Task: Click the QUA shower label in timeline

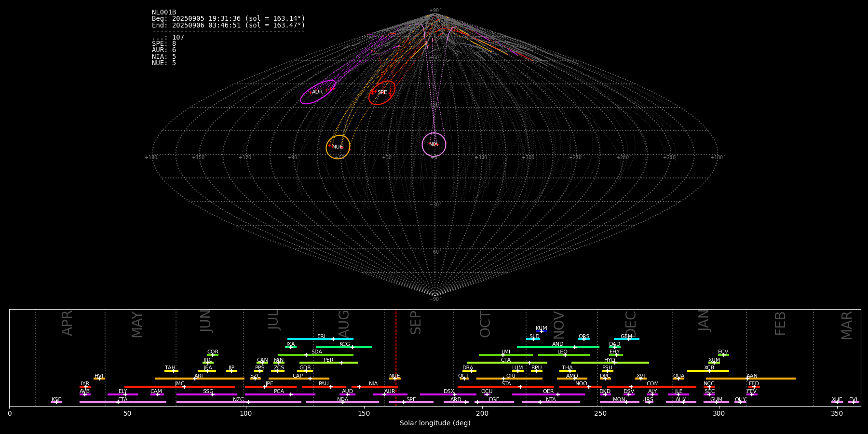Action: coord(678,376)
